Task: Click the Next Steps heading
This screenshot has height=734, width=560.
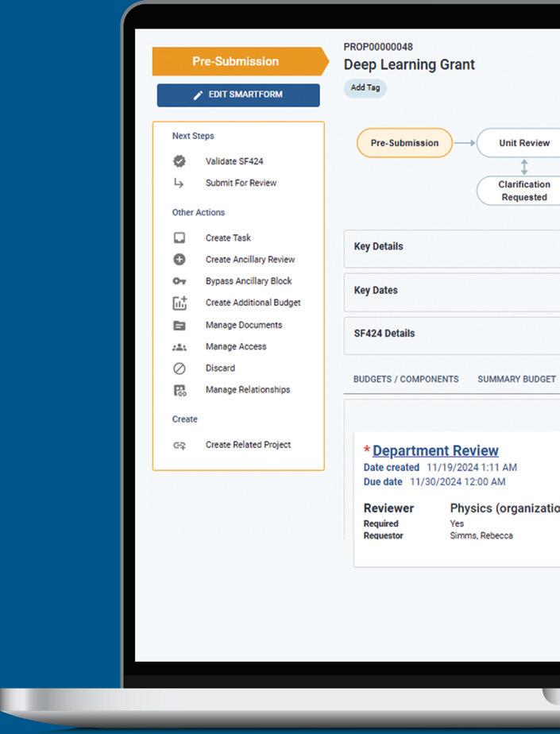Action: pyautogui.click(x=193, y=136)
